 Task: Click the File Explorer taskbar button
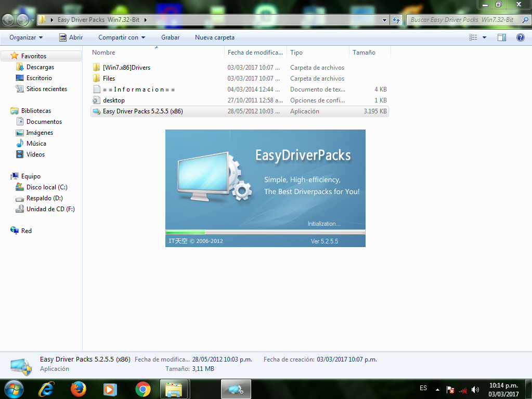click(x=174, y=389)
